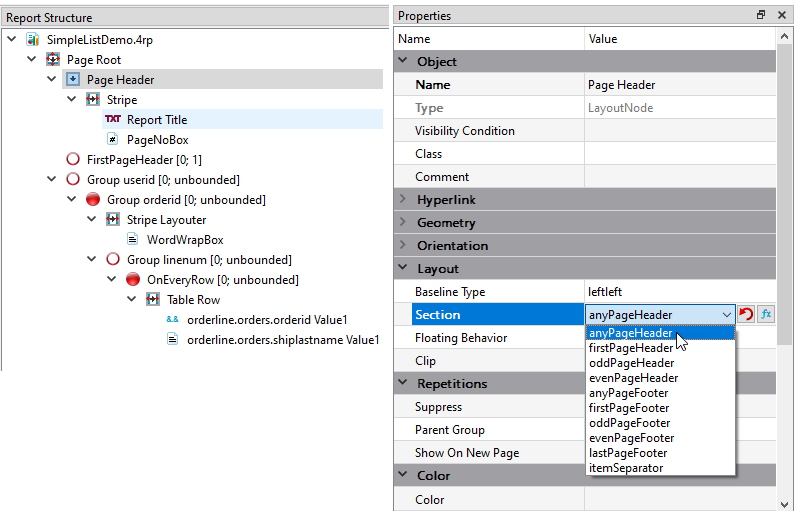Undock the Properties panel with float icon
Image resolution: width=794 pixels, height=511 pixels.
pos(761,15)
